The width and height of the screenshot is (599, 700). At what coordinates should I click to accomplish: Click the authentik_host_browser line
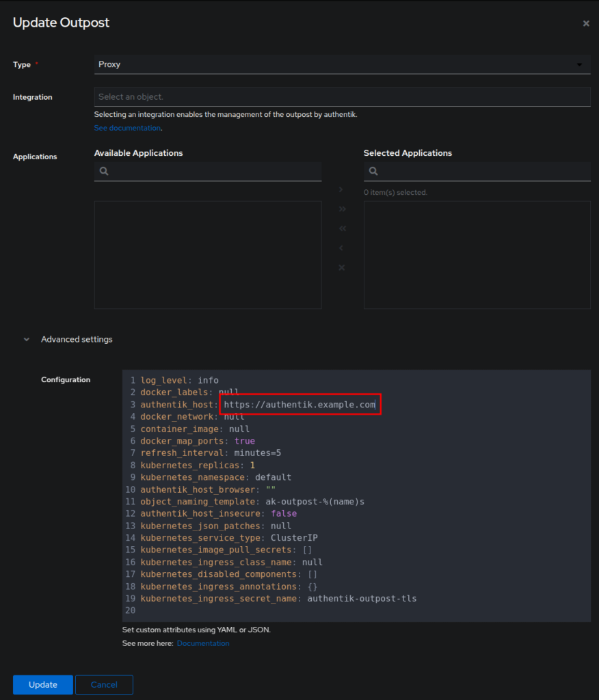click(208, 489)
